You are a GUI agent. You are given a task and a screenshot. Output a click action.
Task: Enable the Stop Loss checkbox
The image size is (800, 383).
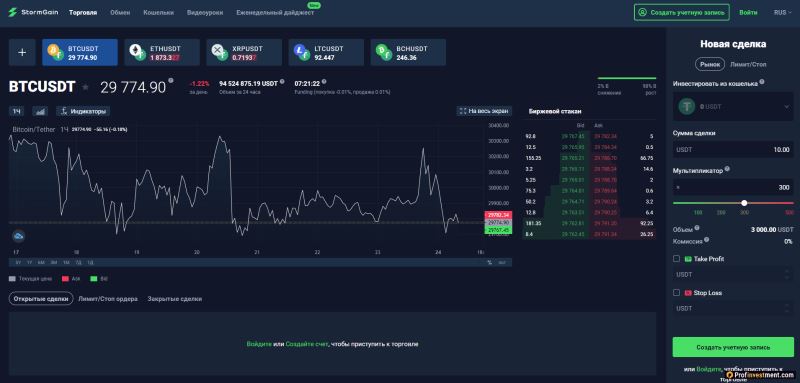[x=677, y=293]
